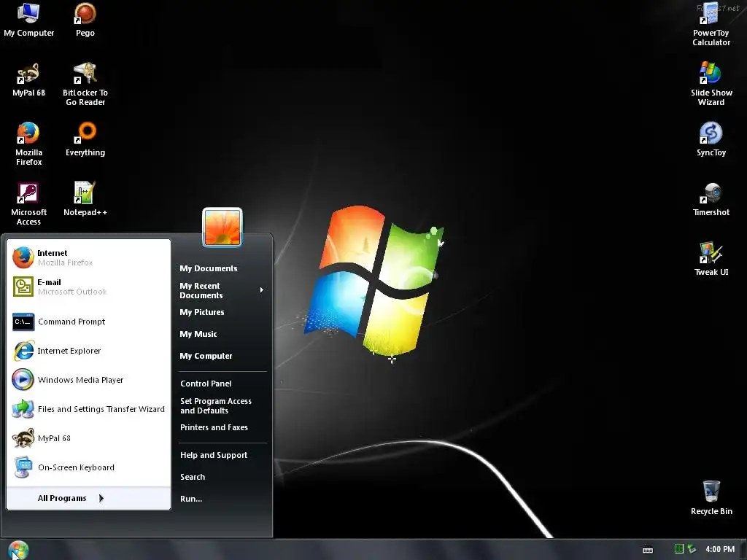
Task: Select Mozilla Firefox desktop shortcut
Action: click(28, 144)
